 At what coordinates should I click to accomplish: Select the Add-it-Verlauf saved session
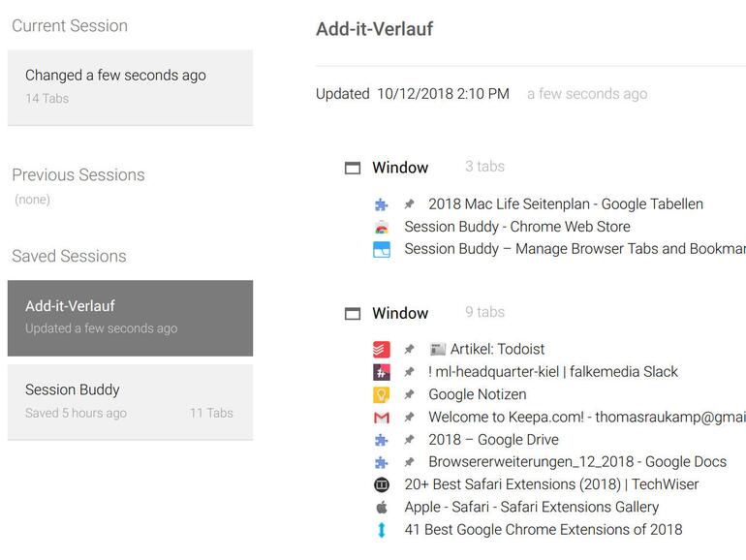pyautogui.click(x=130, y=317)
